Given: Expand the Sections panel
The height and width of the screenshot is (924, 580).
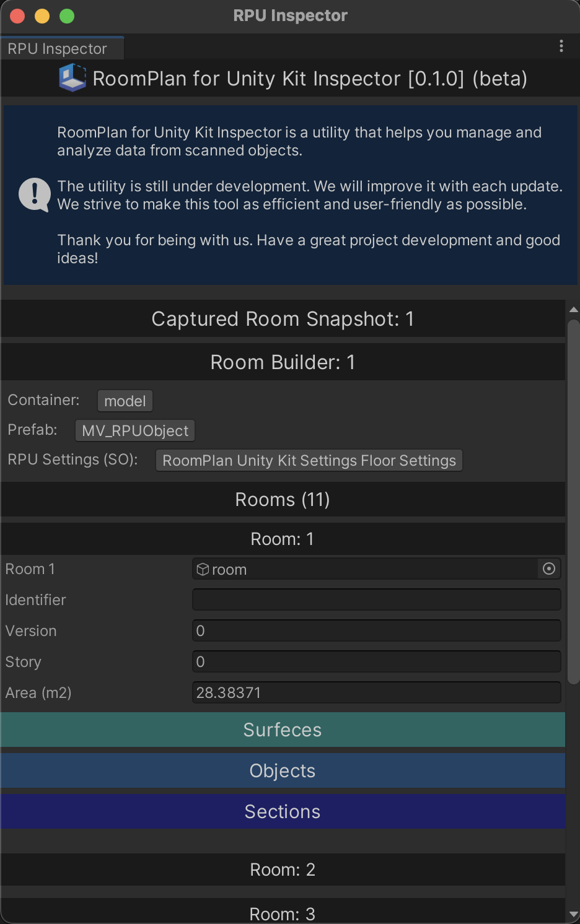Looking at the screenshot, I should (x=283, y=811).
